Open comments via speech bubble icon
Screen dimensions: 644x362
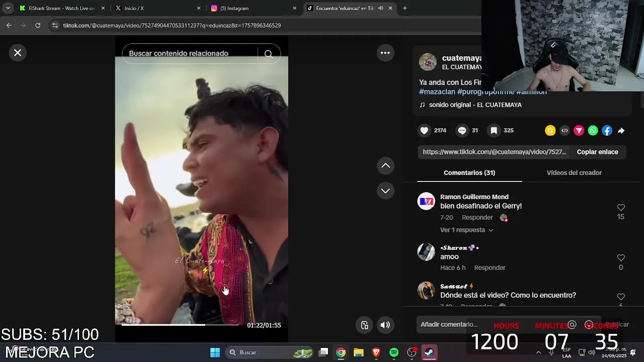[x=462, y=131]
